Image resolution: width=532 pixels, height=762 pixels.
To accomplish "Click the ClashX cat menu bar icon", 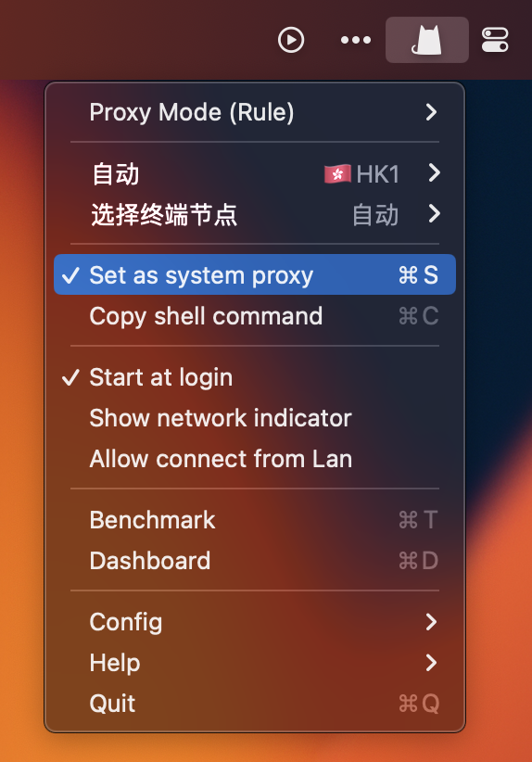I will [x=427, y=40].
